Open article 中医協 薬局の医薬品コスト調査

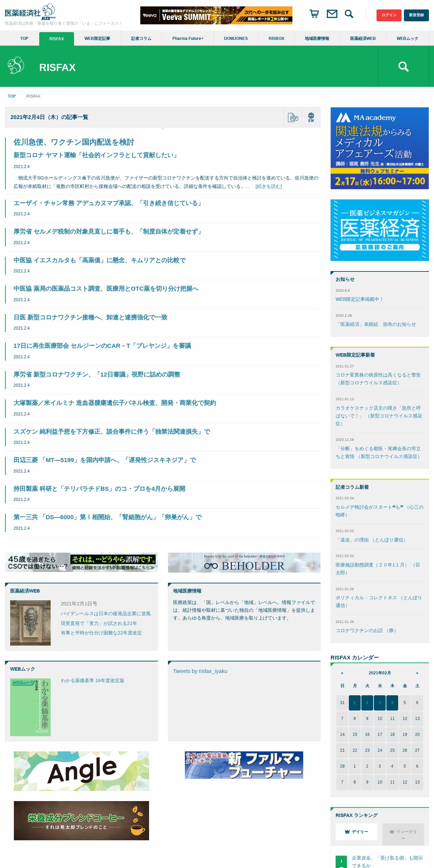pos(106,289)
